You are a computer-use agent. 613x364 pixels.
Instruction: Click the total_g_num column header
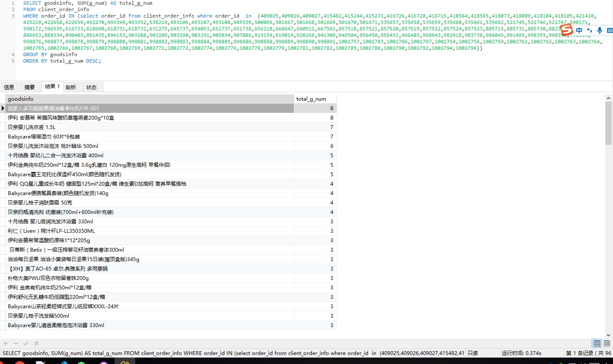click(315, 99)
